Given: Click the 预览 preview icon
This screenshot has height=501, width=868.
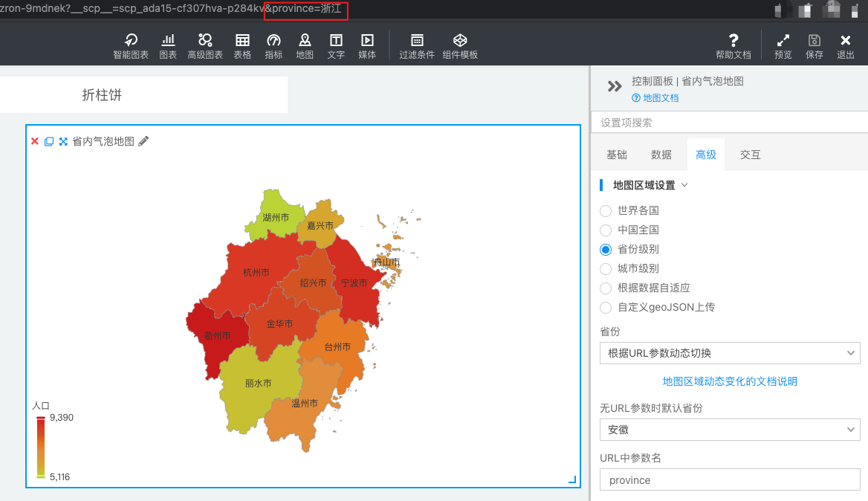Looking at the screenshot, I should click(783, 46).
